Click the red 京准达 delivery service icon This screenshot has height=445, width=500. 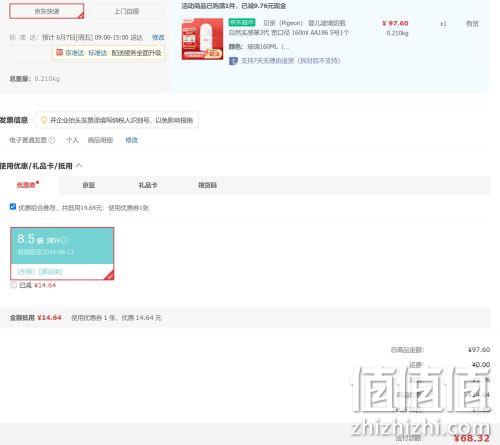60,52
